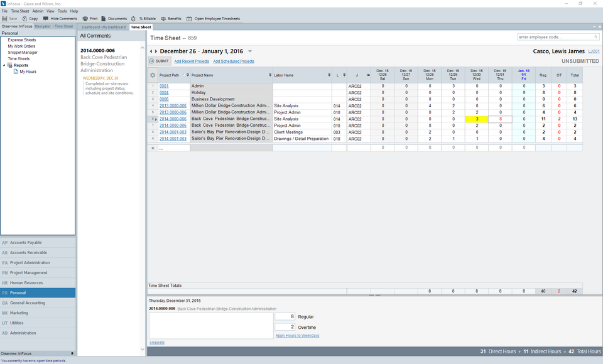Image resolution: width=603 pixels, height=364 pixels.
Task: Open the Tools menu
Action: click(x=62, y=11)
